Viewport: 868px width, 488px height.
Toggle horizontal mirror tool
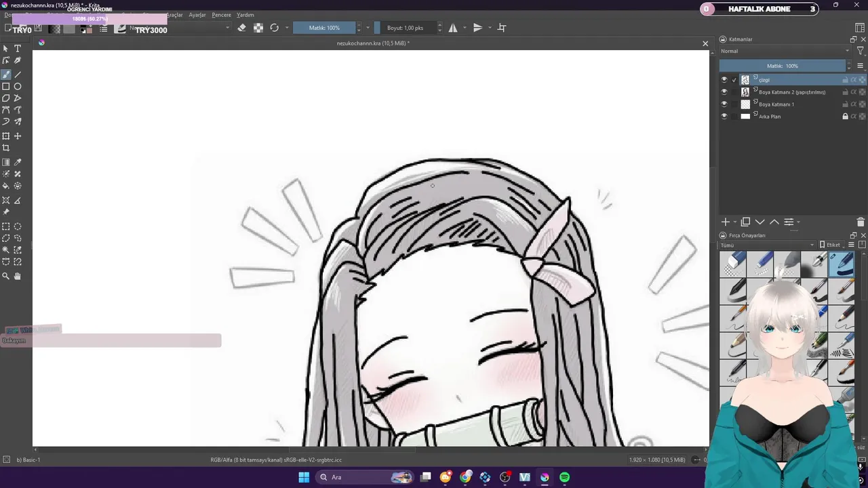[x=453, y=28]
